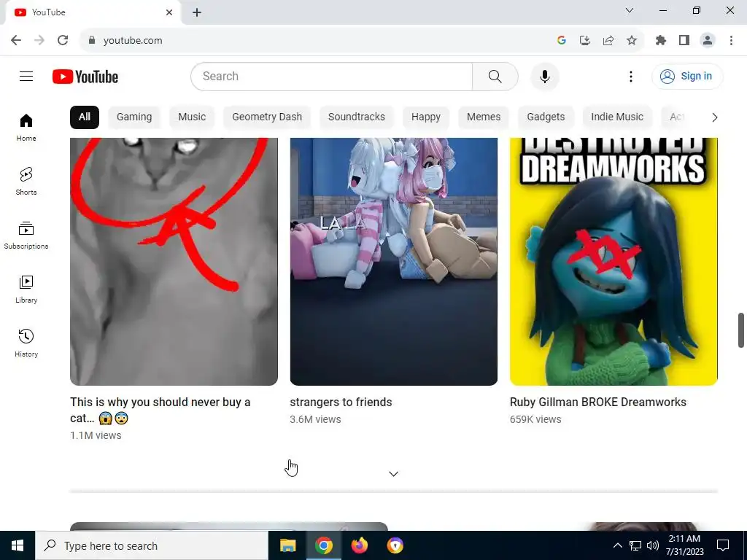Open Library from the sidebar

point(26,289)
